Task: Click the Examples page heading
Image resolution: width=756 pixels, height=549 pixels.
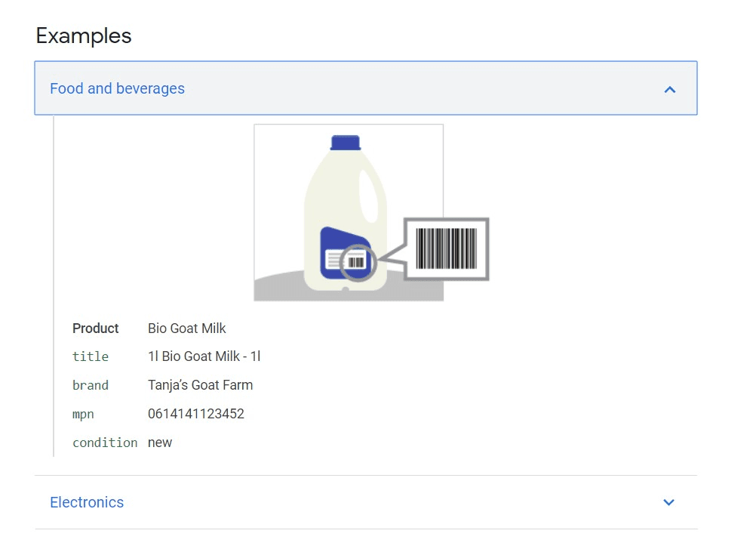Action: 83,35
